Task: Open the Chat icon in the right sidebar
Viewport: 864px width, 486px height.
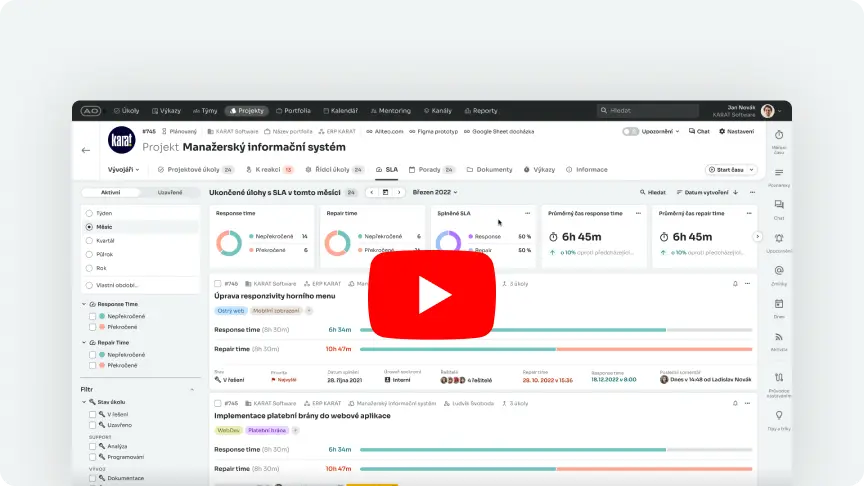Action: pyautogui.click(x=779, y=205)
